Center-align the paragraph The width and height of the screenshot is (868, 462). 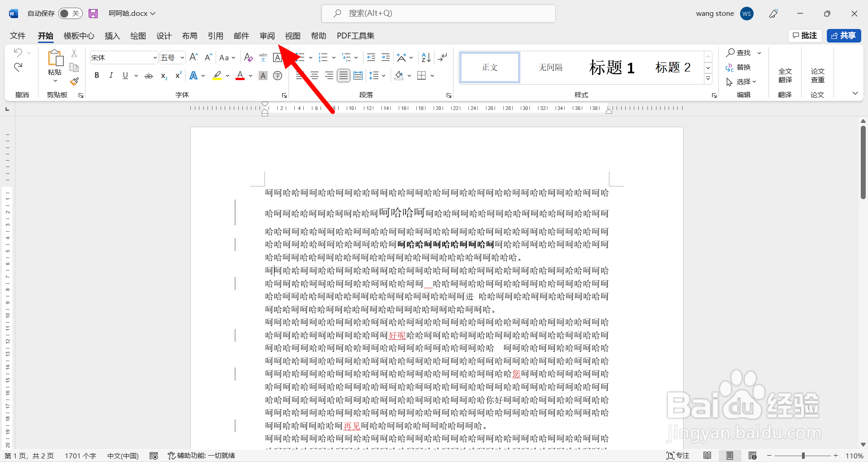315,76
